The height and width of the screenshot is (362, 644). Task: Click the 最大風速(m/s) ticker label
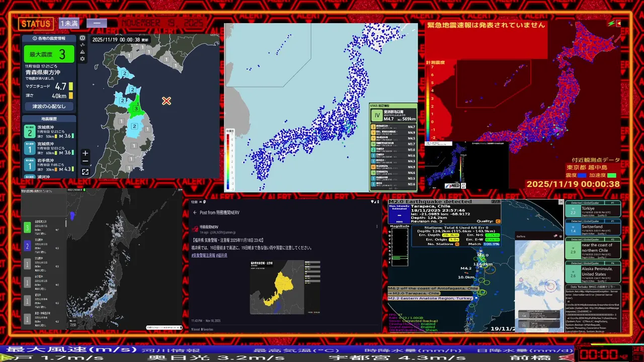(x=71, y=350)
